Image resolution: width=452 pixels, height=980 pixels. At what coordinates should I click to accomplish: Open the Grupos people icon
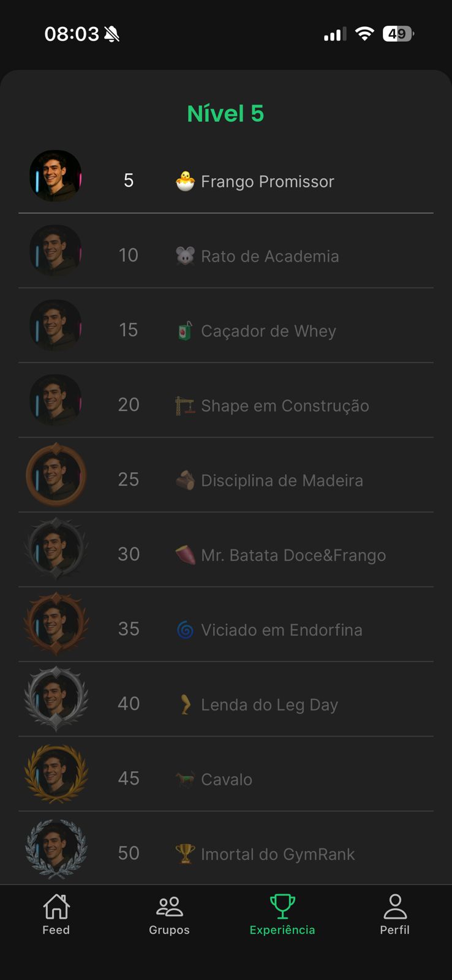tap(169, 907)
